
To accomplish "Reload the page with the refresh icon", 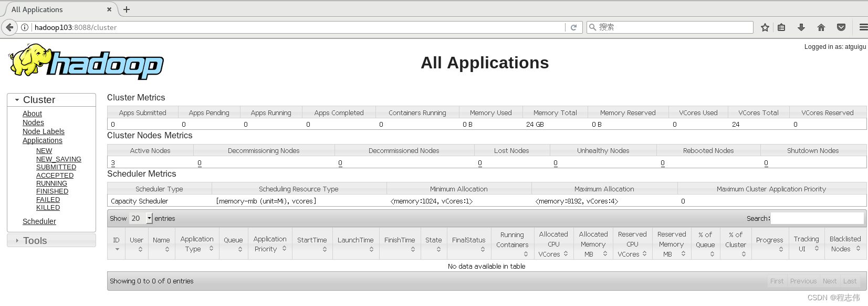I will (573, 27).
